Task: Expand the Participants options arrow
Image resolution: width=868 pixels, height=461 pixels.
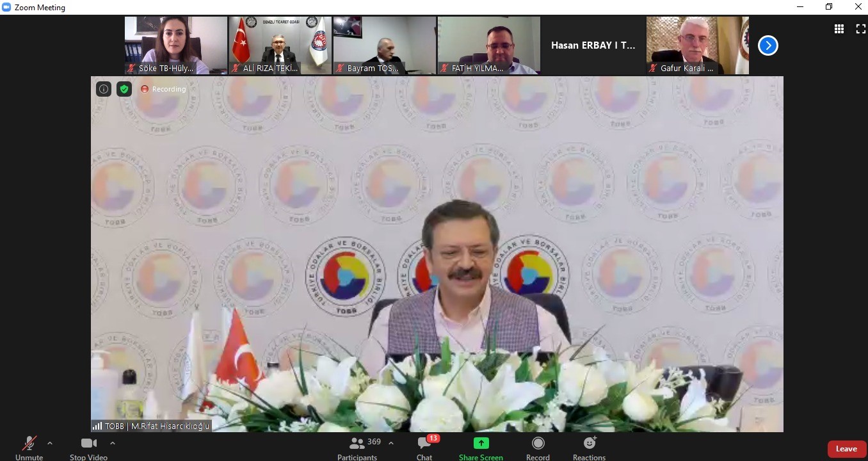Action: (391, 443)
